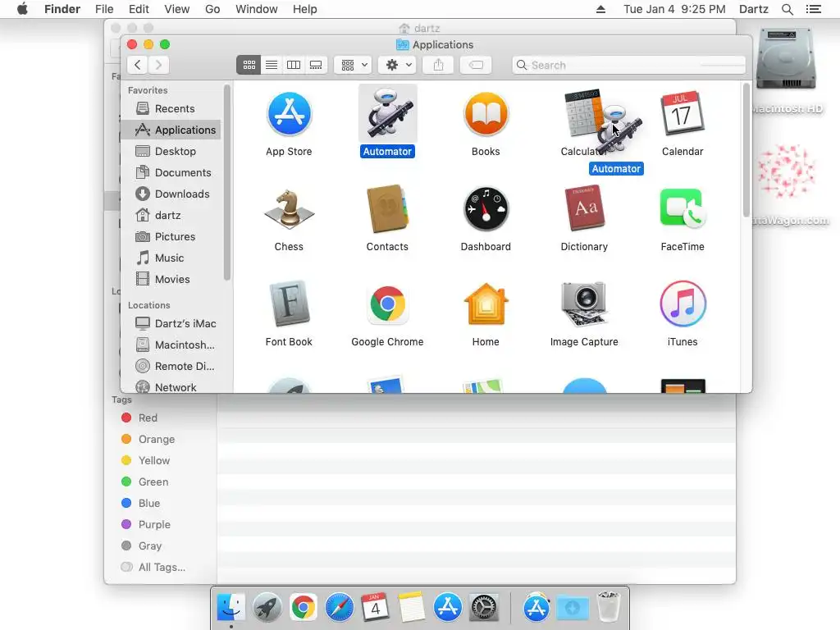840x630 pixels.
Task: Open Movies in the sidebar
Action: point(171,279)
